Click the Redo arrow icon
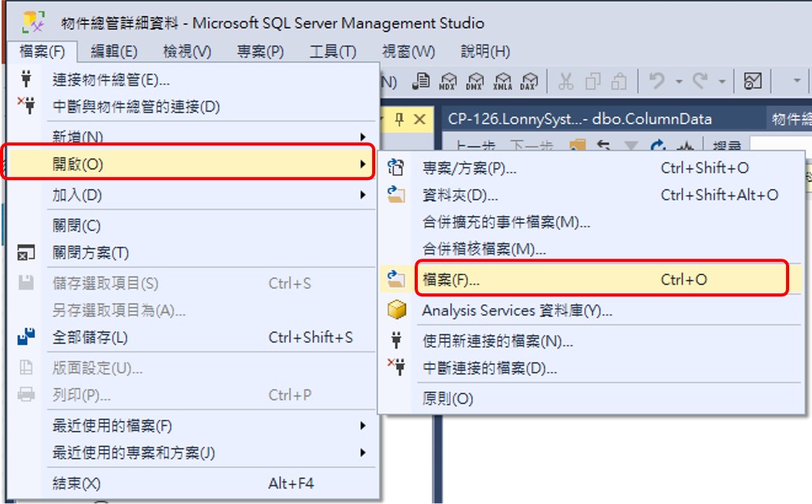This screenshot has width=812, height=504. tap(700, 81)
